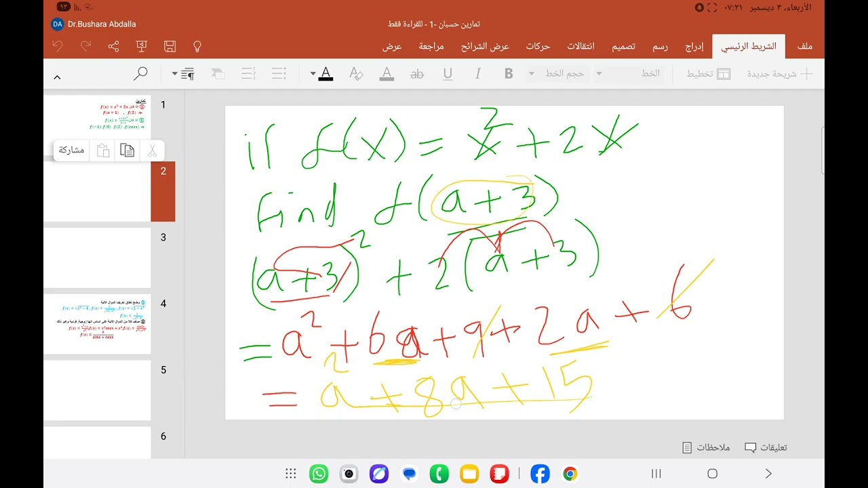Screen dimensions: 868x488
Task: Open the app drawer grid icon
Action: click(291, 474)
